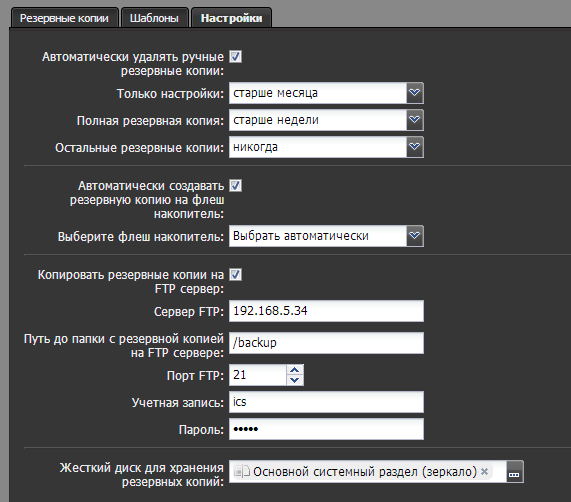Uncheck Автоматически создавать резервную копию на флеш

pos(235,186)
